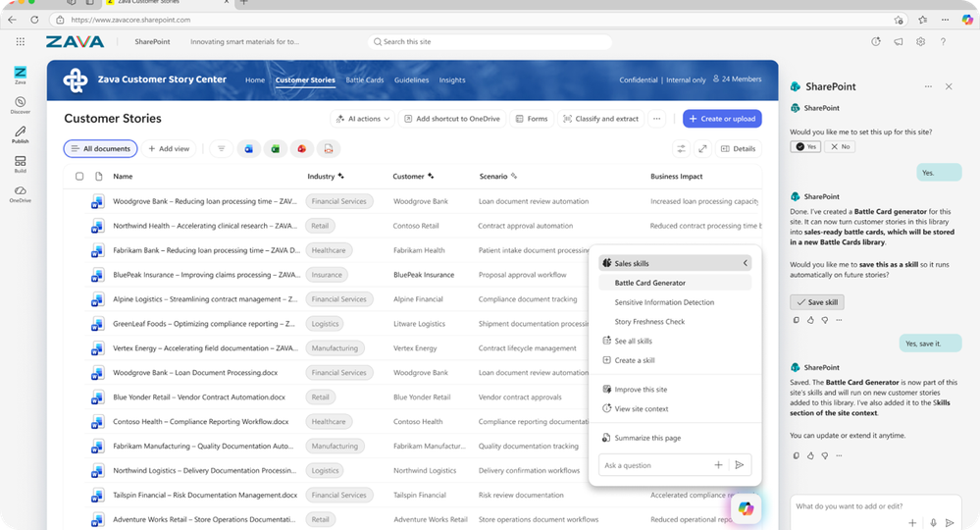Open Build in the left rail
The height and width of the screenshot is (530, 980).
coord(20,164)
